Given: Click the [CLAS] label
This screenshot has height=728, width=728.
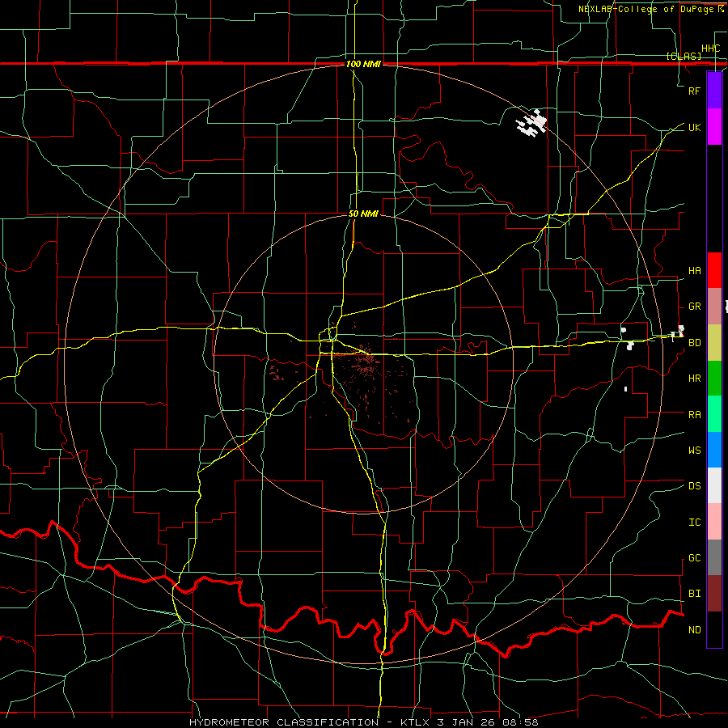Looking at the screenshot, I should [684, 56].
